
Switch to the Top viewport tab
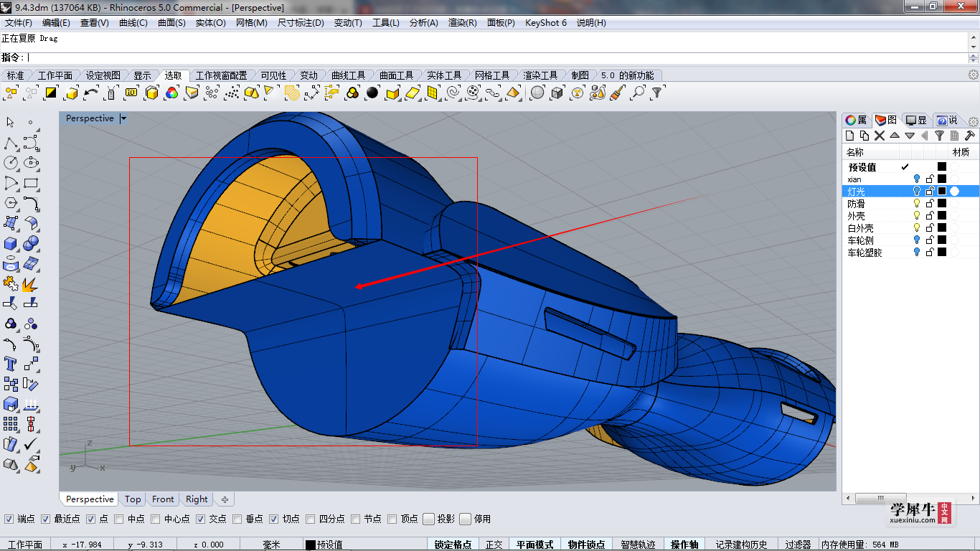(x=133, y=499)
